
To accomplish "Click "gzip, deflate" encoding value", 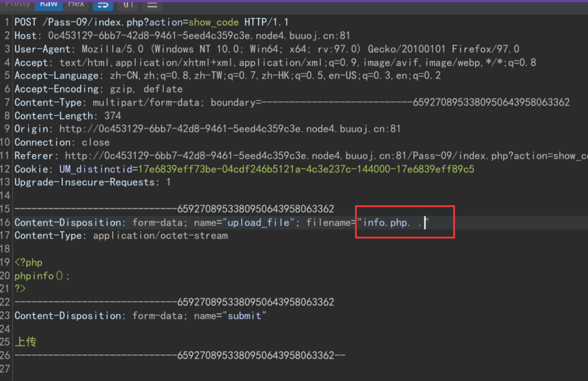I will coord(146,89).
